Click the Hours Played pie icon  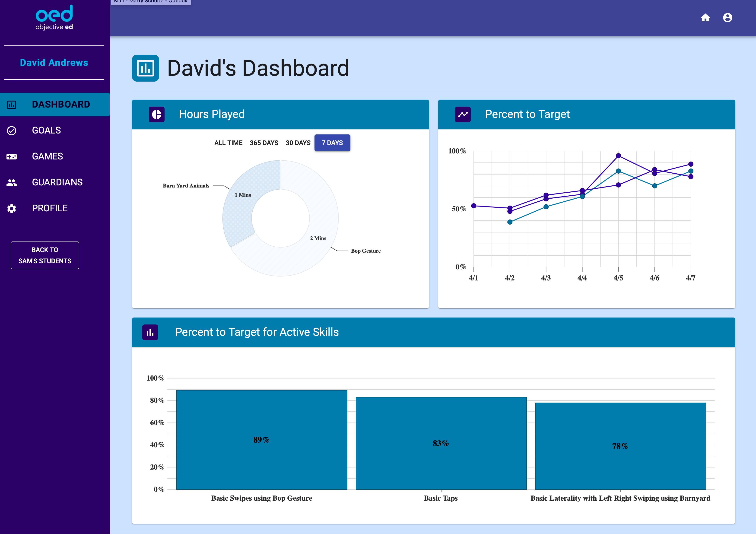156,114
